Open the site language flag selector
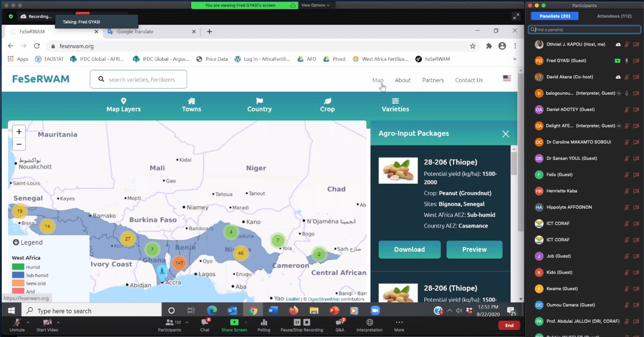 point(506,78)
